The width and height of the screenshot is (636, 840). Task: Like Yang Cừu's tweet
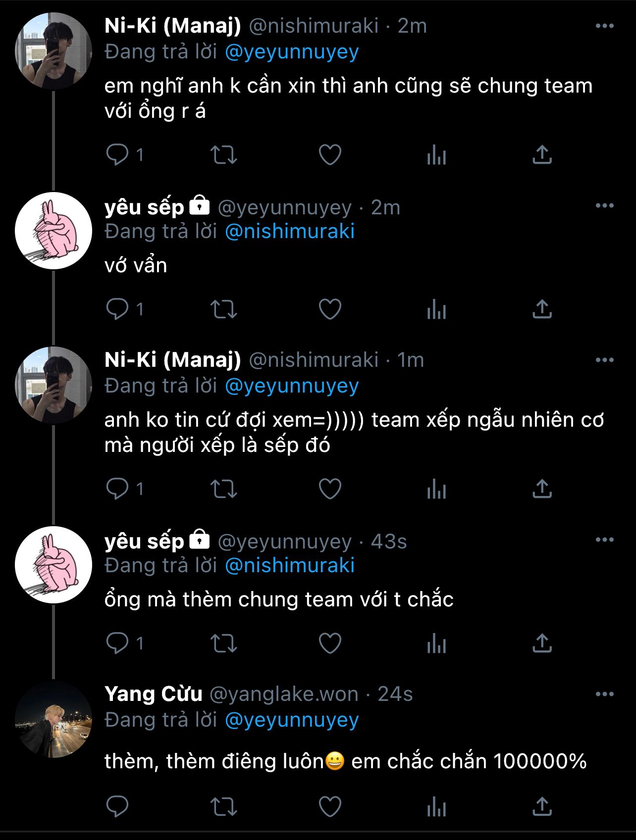tap(330, 806)
